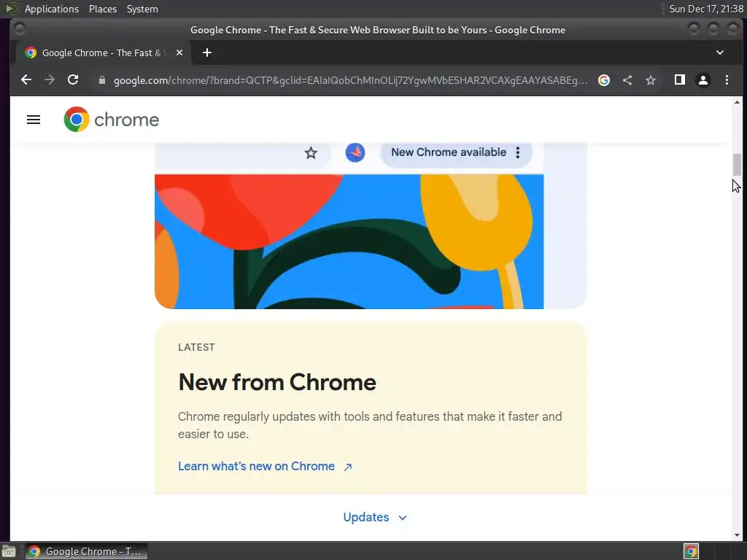Bookmark this tab with the star icon

pos(651,80)
